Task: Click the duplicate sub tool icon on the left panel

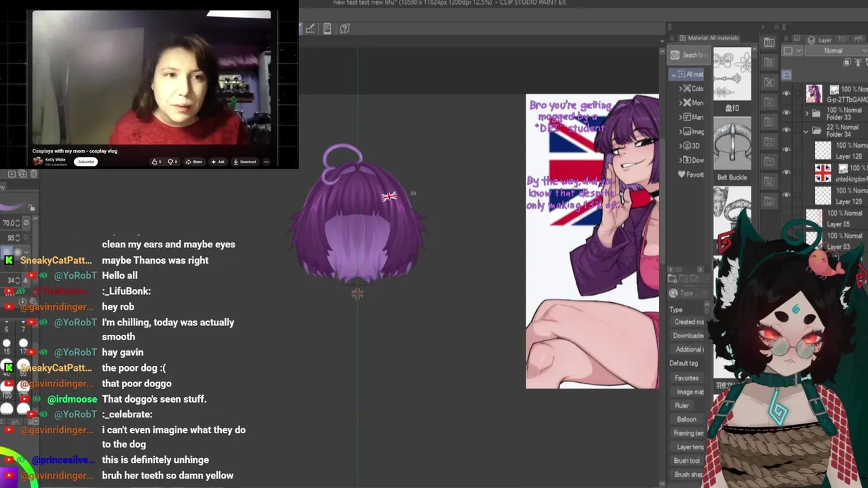Action: (x=22, y=174)
